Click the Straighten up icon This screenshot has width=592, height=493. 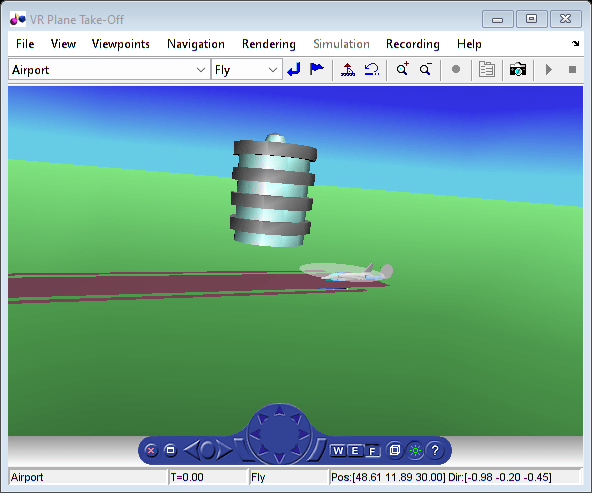pyautogui.click(x=348, y=69)
